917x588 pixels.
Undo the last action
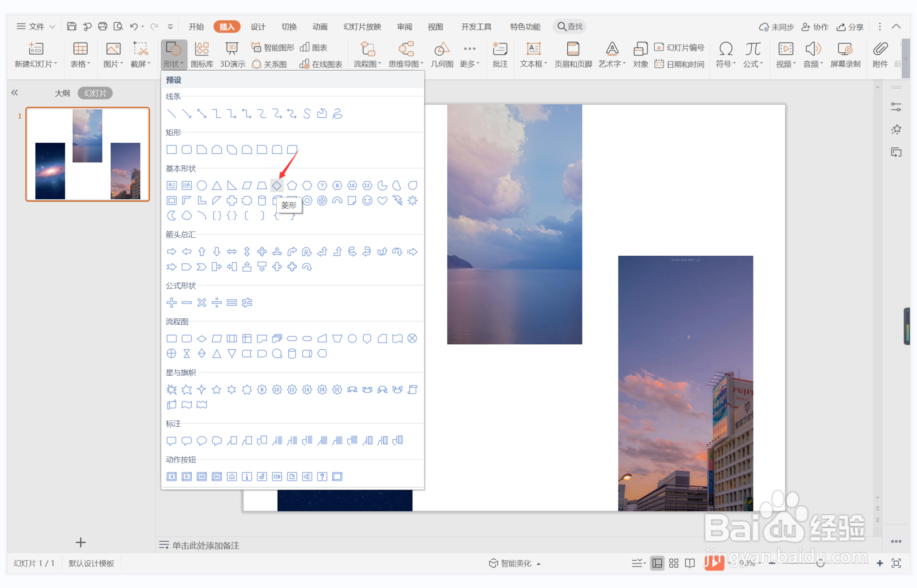click(x=134, y=26)
